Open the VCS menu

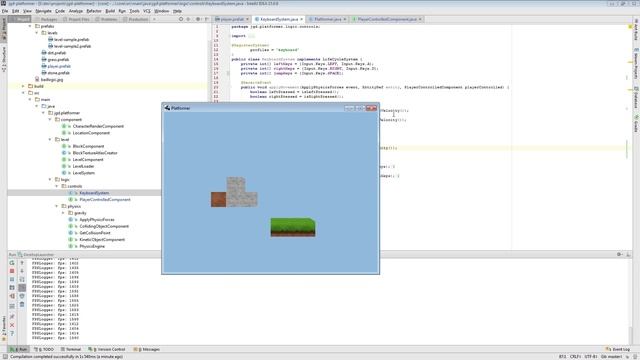pos(147,11)
